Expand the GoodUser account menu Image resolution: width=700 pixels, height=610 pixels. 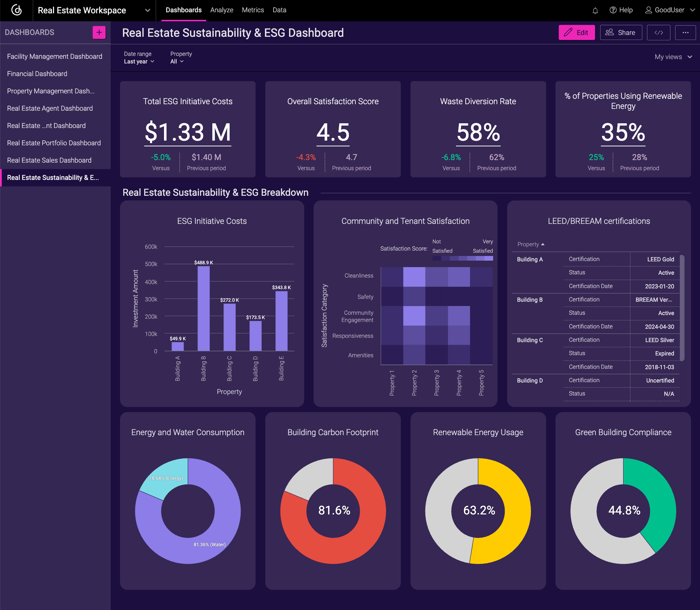[x=669, y=10]
